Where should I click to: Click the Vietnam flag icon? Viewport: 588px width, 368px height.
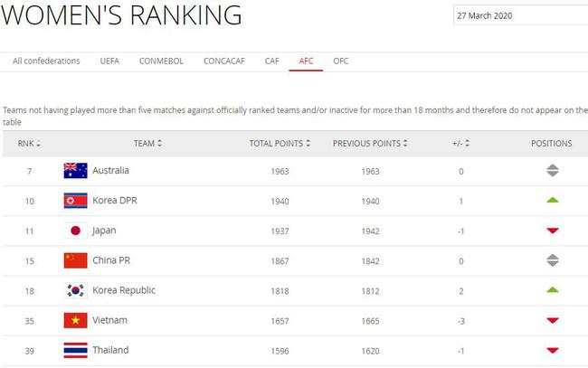(75, 320)
